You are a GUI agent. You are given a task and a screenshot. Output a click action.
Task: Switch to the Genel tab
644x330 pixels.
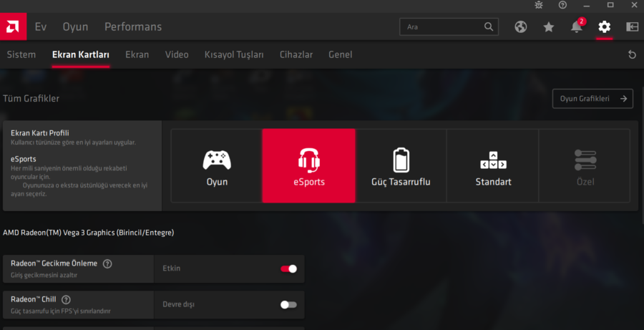coord(341,54)
